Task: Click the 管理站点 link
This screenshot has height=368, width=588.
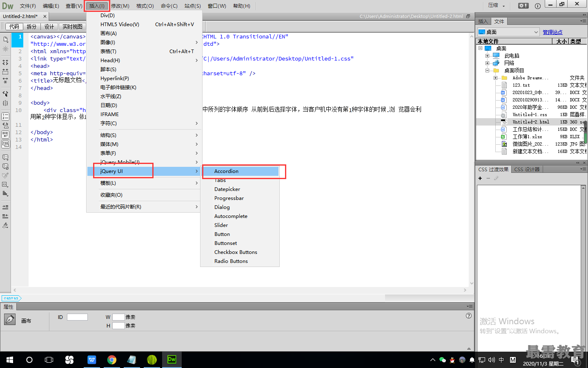Action: click(552, 32)
